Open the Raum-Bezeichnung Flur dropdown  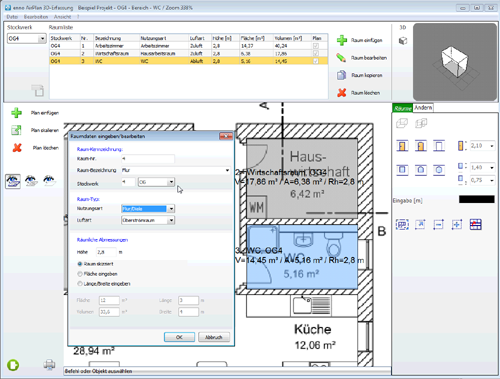(227, 170)
